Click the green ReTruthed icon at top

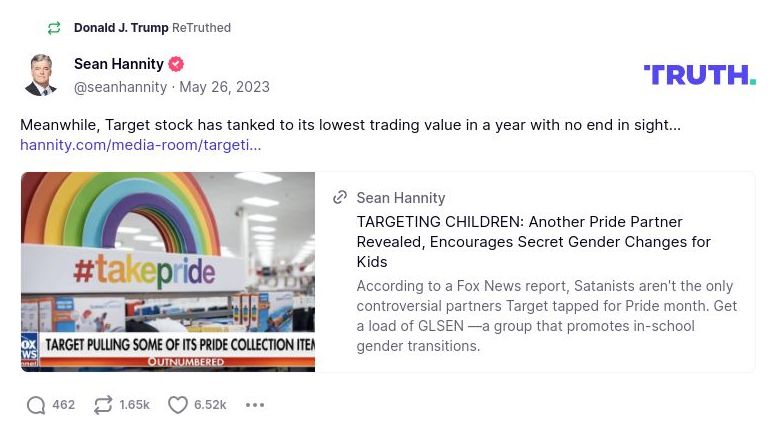(54, 28)
